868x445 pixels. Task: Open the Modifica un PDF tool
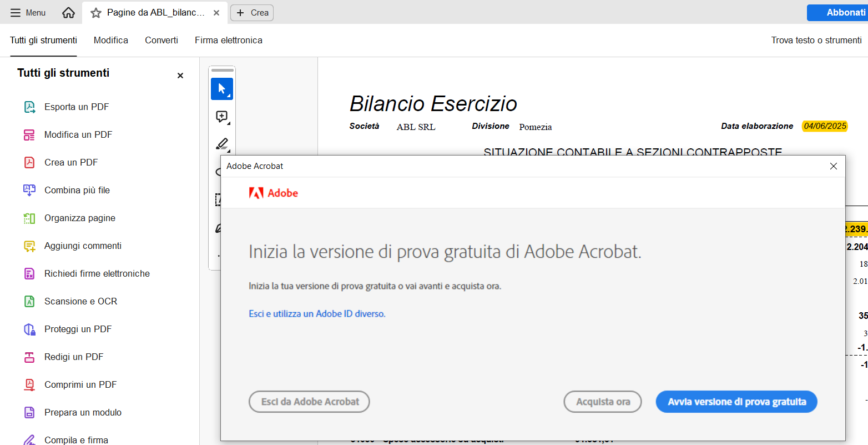click(78, 134)
